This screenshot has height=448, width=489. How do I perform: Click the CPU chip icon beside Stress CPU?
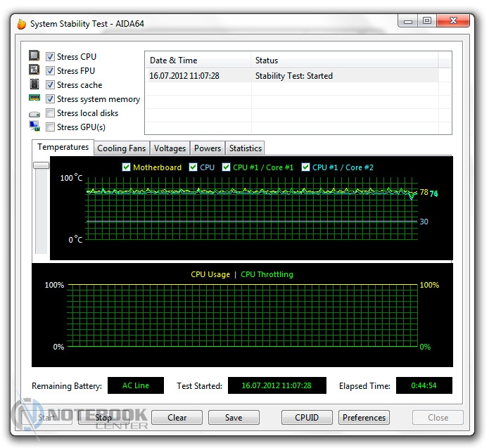pos(34,56)
